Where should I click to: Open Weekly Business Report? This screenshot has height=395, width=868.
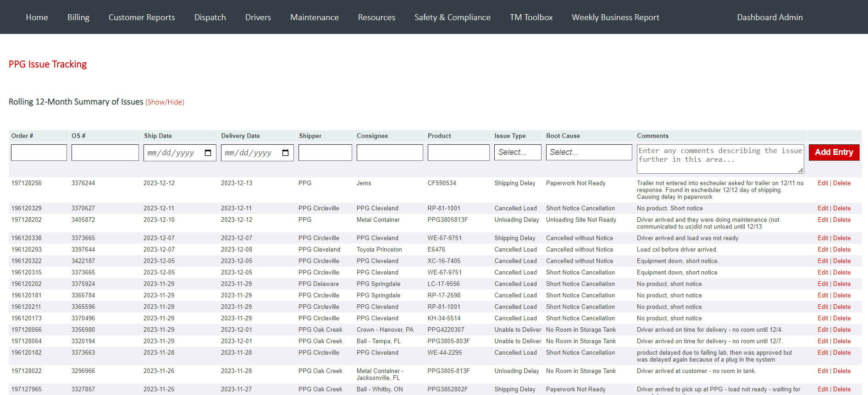[615, 17]
